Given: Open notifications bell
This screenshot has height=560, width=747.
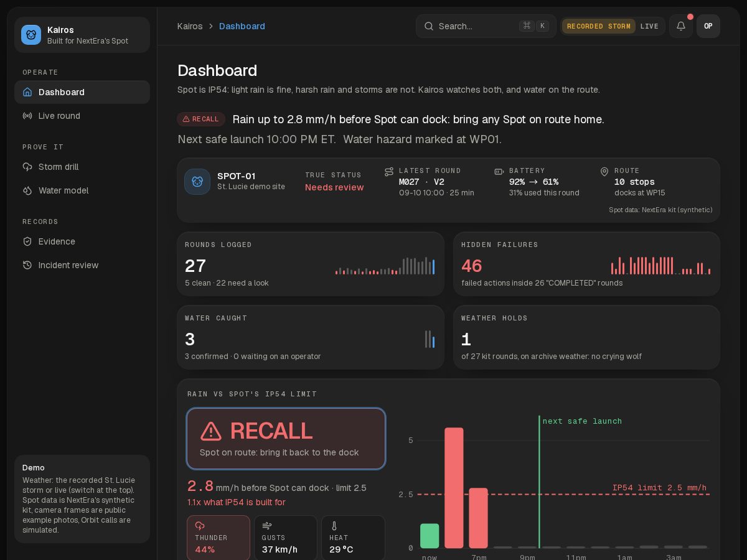Looking at the screenshot, I should coord(681,26).
